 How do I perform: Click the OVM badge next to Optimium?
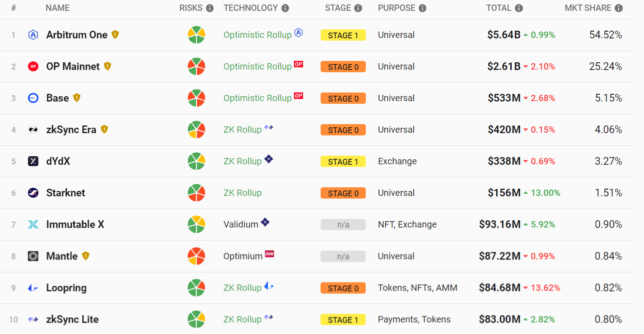(270, 254)
